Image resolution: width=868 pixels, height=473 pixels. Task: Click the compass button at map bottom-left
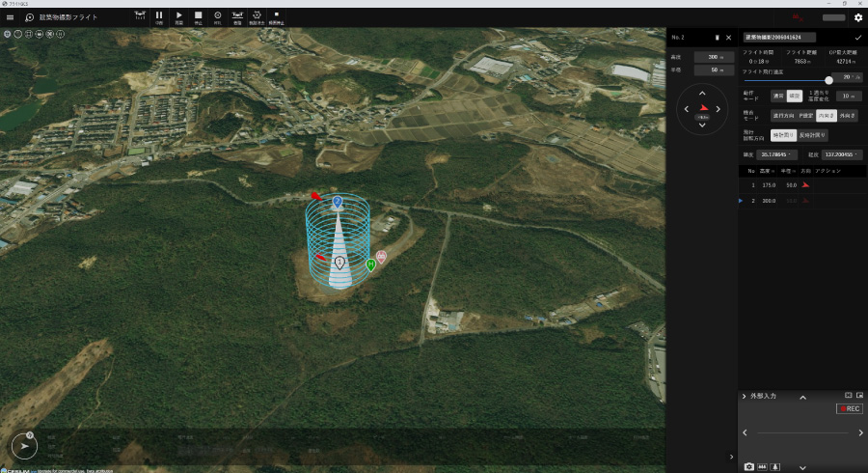23,446
